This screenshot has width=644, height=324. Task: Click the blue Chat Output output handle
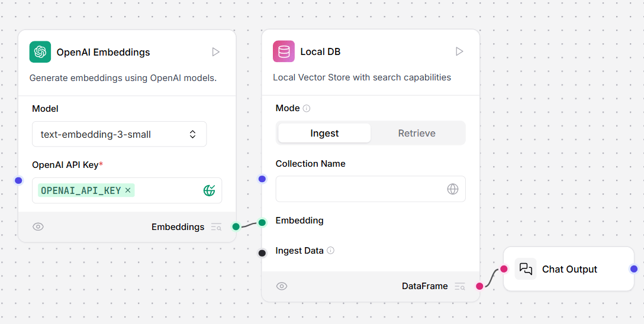634,269
